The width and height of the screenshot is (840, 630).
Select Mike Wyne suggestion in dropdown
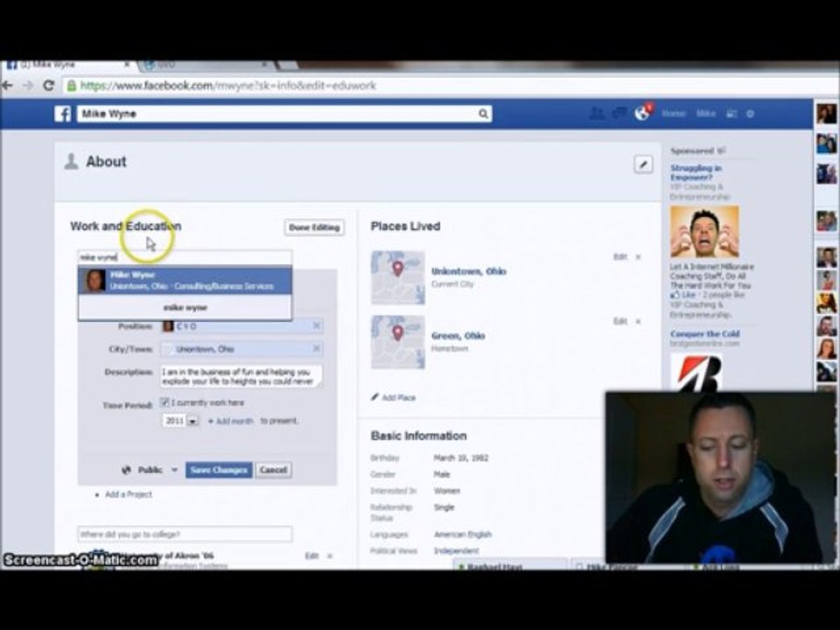[185, 281]
